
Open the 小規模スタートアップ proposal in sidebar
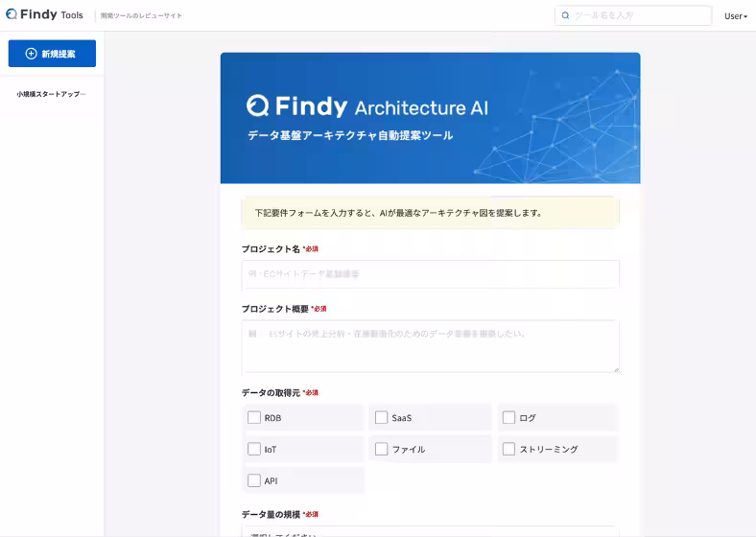[x=52, y=94]
